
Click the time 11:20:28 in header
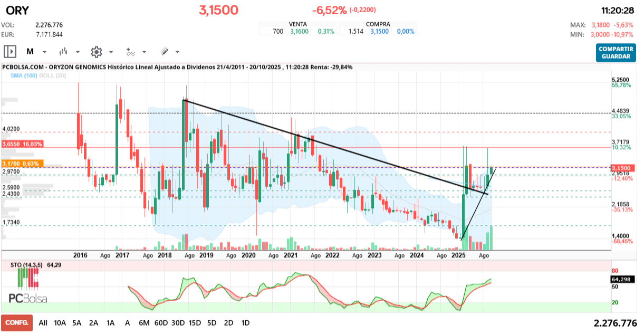click(x=618, y=10)
